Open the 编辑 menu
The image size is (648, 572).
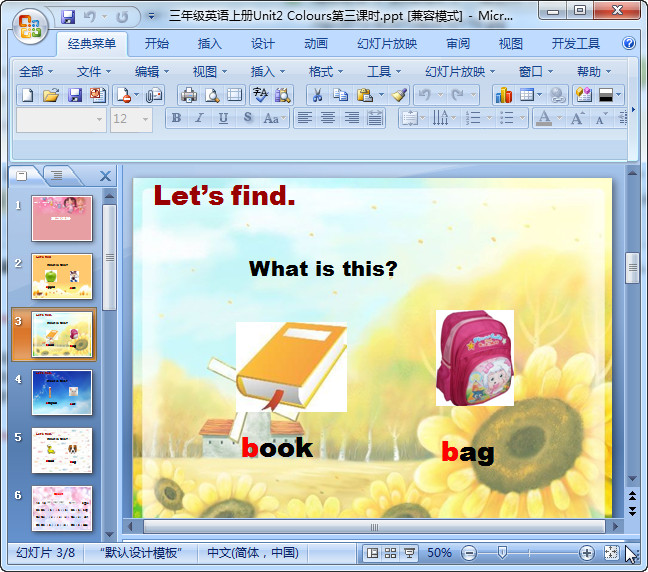tap(152, 72)
